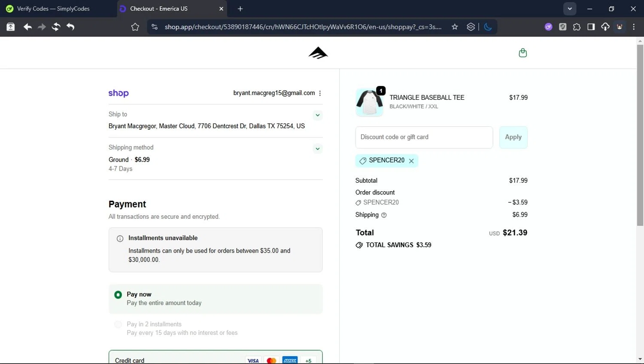Click the Shipping info question mark icon
This screenshot has height=364, width=644.
pos(384,215)
